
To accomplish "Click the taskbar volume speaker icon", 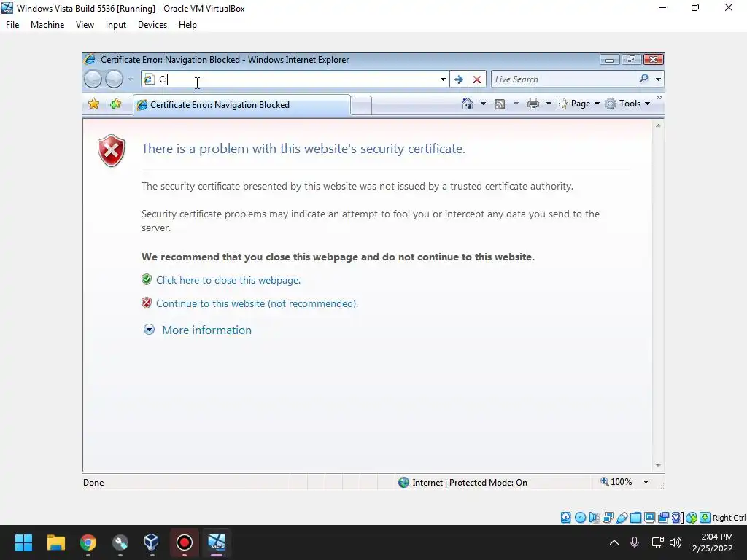I will [x=676, y=542].
